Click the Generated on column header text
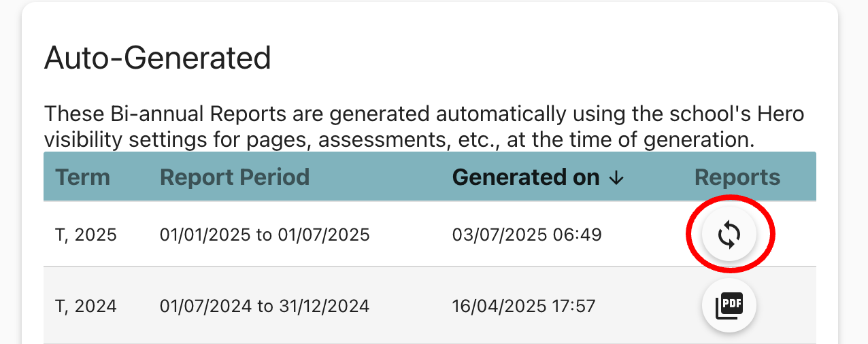 525,177
